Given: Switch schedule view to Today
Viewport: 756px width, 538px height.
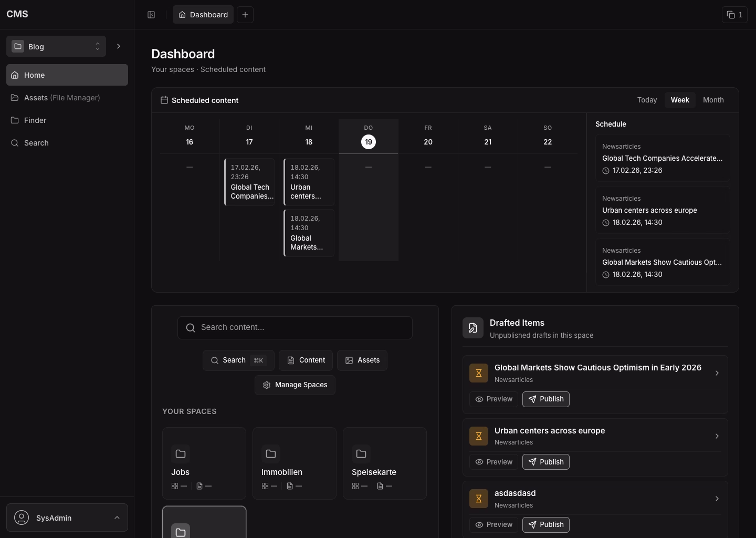Looking at the screenshot, I should pyautogui.click(x=647, y=100).
